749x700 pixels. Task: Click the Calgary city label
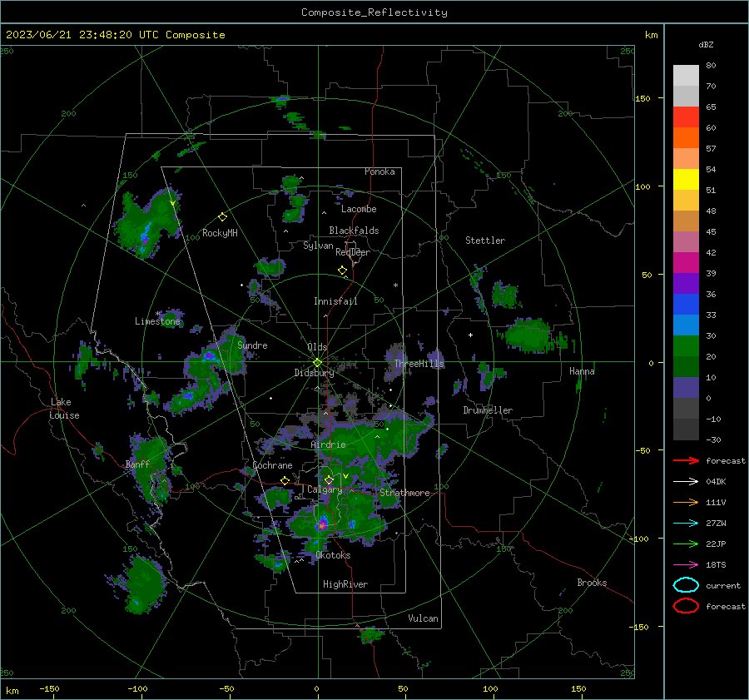tap(325, 489)
